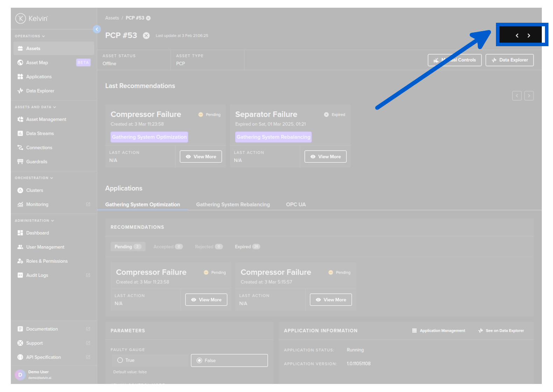The height and width of the screenshot is (392, 553).
Task: Click the Assets breadcrumb link
Action: click(x=112, y=18)
